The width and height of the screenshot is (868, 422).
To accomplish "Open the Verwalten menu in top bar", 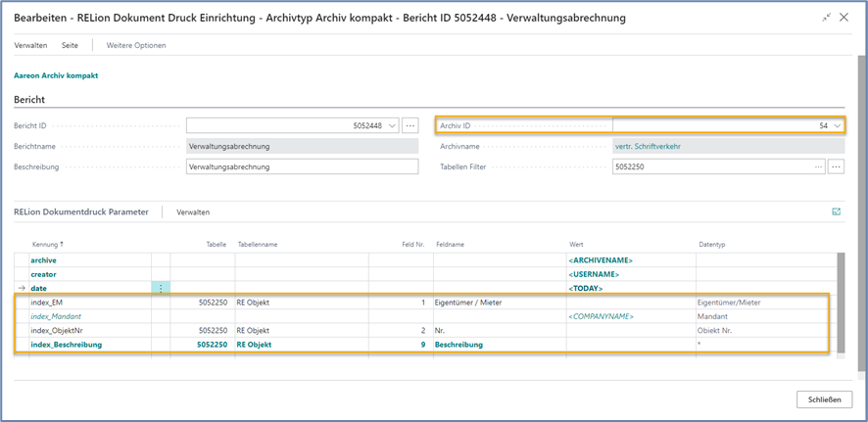I will pos(30,45).
